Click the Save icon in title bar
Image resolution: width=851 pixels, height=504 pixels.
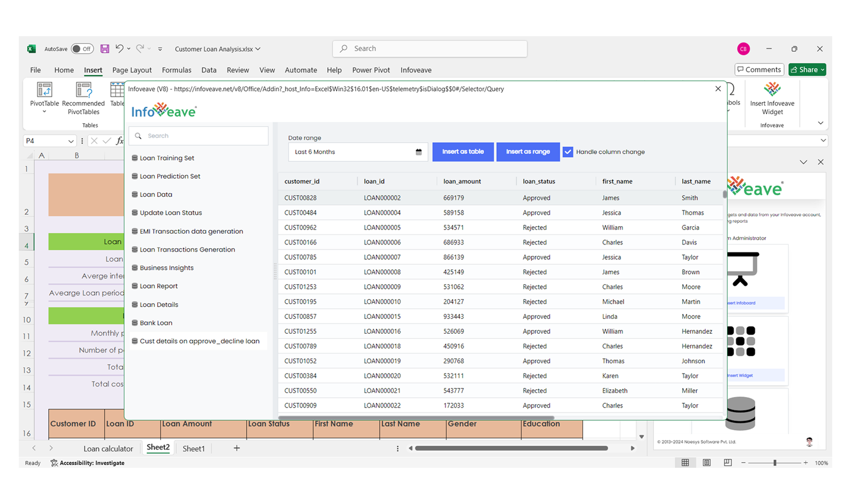[x=105, y=49]
